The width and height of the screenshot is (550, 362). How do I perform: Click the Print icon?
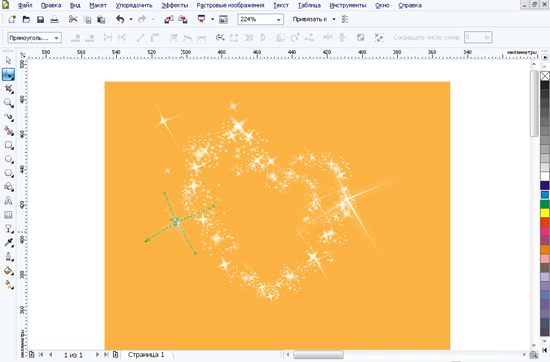54,19
